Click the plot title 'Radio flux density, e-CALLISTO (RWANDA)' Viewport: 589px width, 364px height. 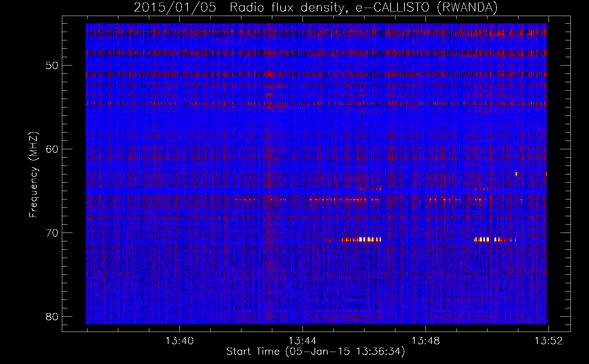[364, 7]
